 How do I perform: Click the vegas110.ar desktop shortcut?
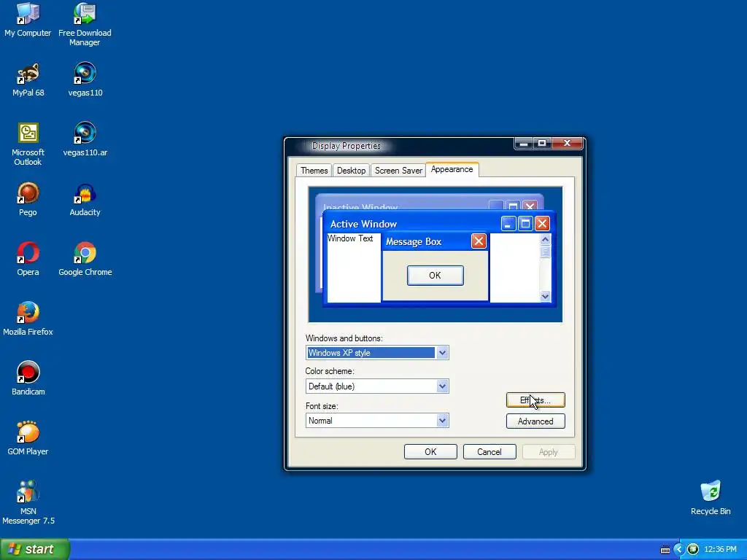(85, 139)
